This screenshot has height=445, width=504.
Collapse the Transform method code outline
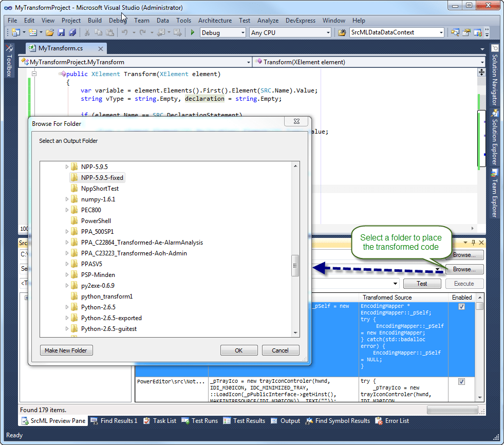pos(34,73)
